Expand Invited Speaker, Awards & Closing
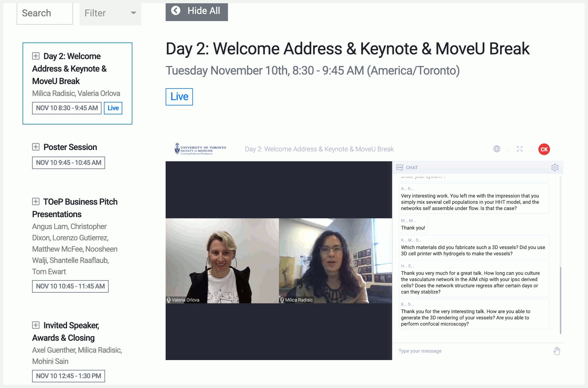This screenshot has height=388, width=588. coord(36,325)
